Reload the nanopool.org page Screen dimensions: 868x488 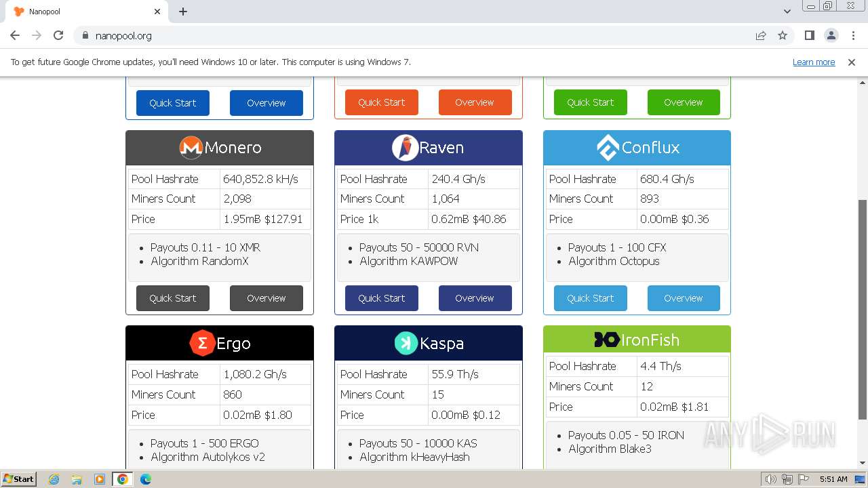click(x=58, y=35)
